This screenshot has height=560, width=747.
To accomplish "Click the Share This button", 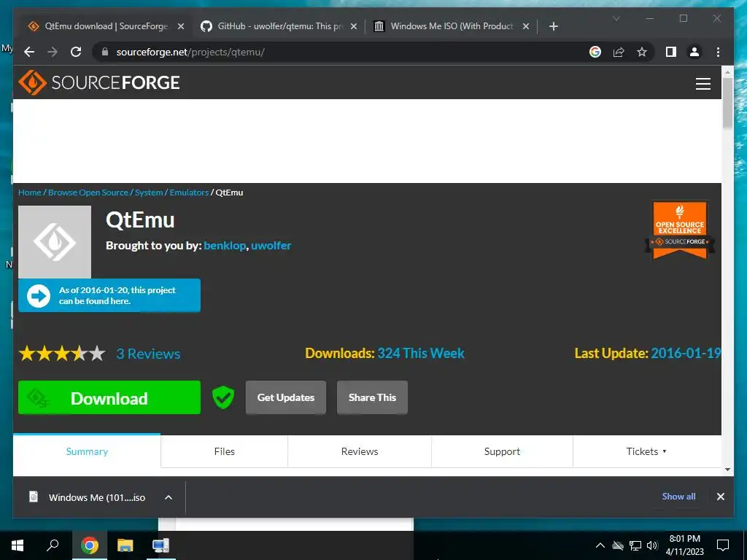I will tap(372, 397).
